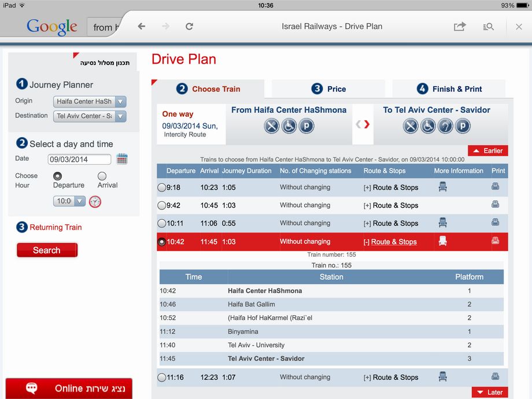The height and width of the screenshot is (399, 532).
Task: Click the browser forward arrow
Action: [165, 27]
